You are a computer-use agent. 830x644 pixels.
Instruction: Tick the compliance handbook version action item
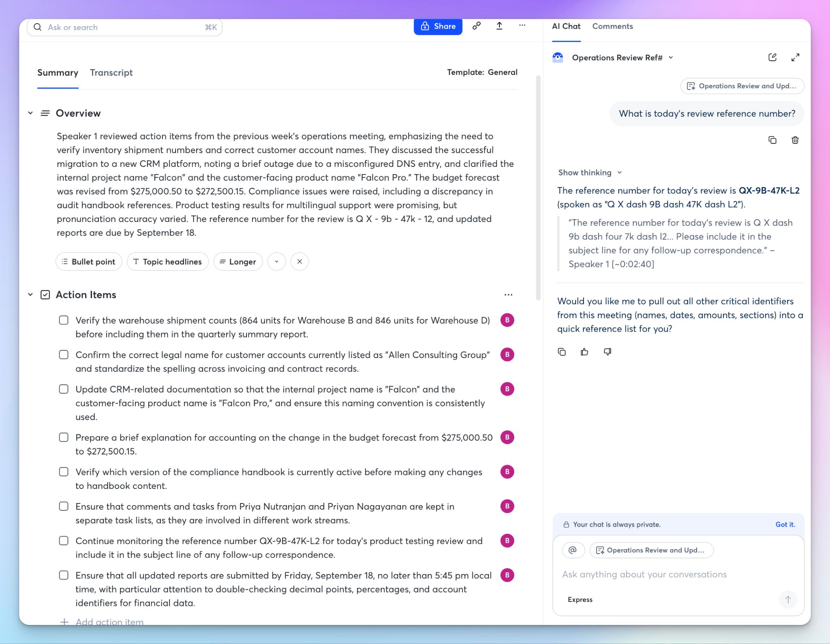[64, 472]
